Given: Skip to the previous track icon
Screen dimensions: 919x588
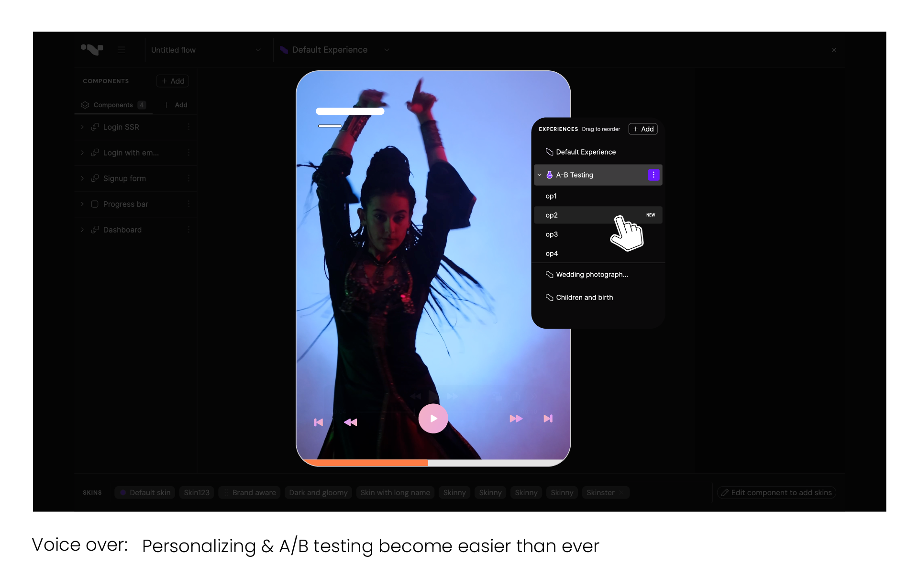Looking at the screenshot, I should pos(319,422).
